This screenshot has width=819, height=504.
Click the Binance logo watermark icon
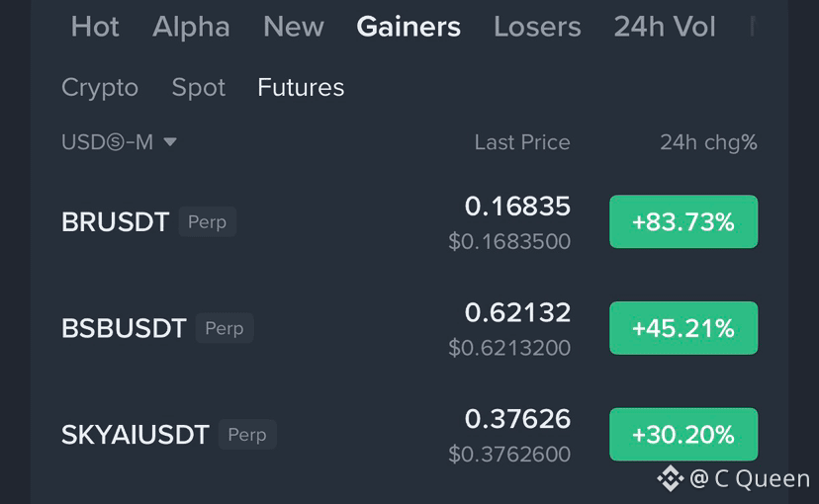671,478
